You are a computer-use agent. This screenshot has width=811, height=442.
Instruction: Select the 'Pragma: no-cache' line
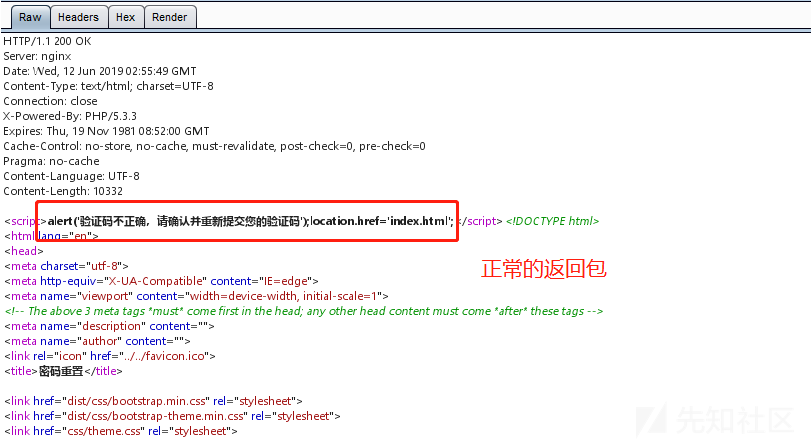(x=51, y=161)
